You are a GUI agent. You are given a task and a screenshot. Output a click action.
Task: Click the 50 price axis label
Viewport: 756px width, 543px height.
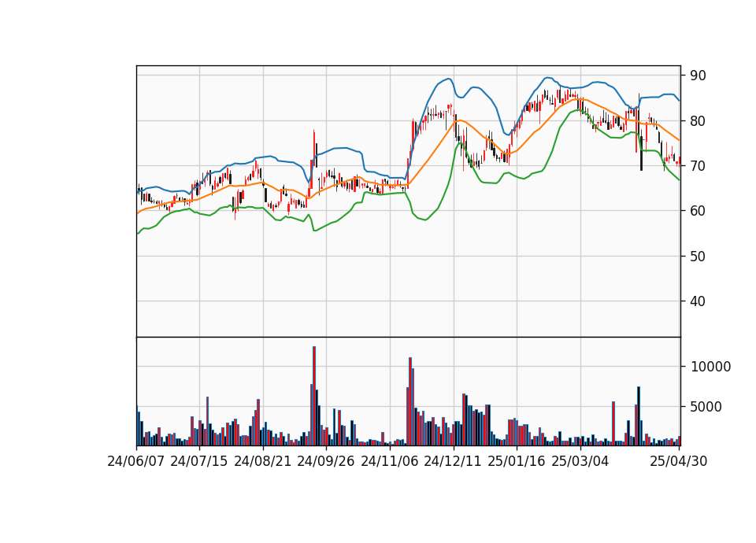[x=698, y=257]
